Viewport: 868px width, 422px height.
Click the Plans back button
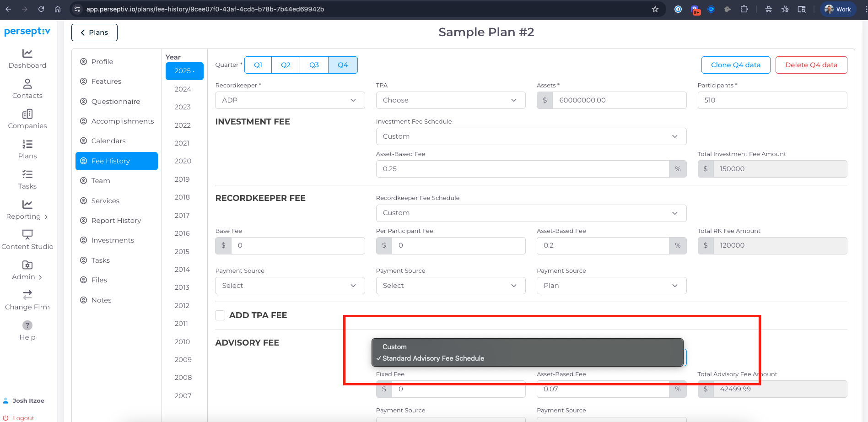[94, 32]
